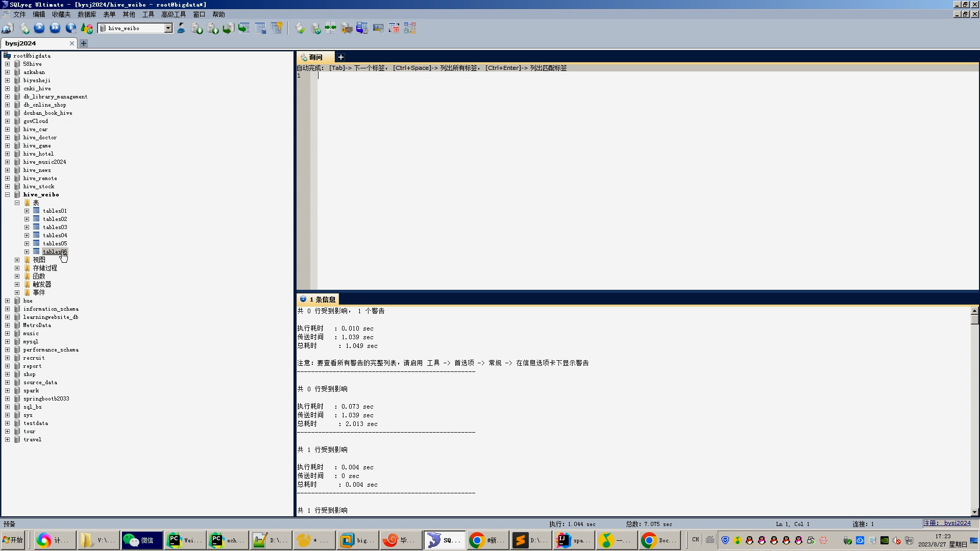Switch to the 1 条信息 tab
The height and width of the screenshot is (551, 980).
click(x=318, y=299)
